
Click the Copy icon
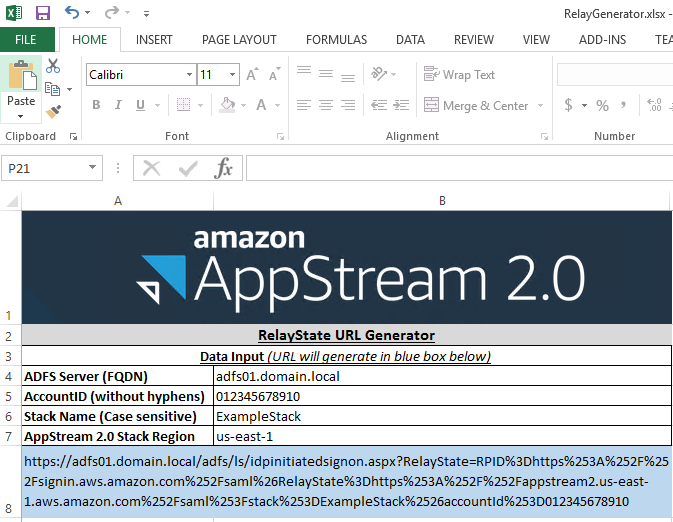[x=52, y=89]
